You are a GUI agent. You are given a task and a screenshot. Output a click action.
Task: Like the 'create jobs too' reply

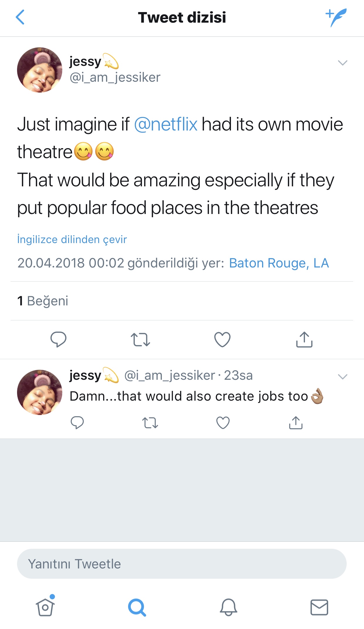coord(223,423)
